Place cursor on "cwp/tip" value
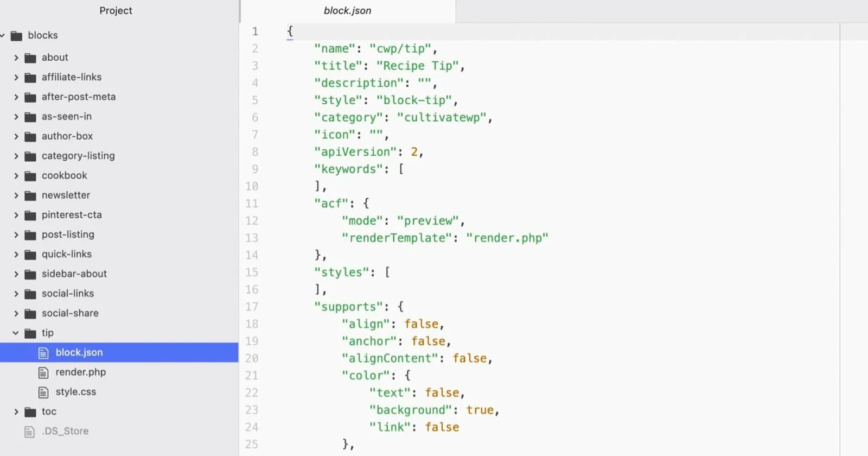Viewport: 868px width, 456px height. coord(400,49)
